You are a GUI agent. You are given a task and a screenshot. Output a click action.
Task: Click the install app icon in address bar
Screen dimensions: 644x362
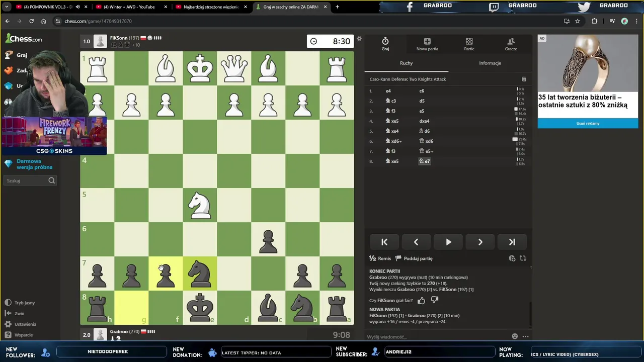point(567,21)
